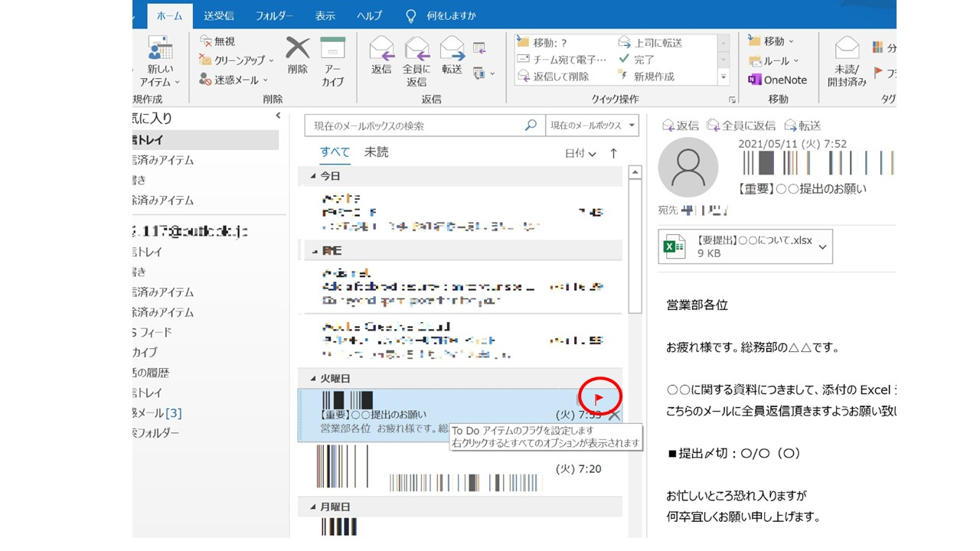Toggle the flag on the 【重要】message
The image size is (980, 551).
[599, 396]
